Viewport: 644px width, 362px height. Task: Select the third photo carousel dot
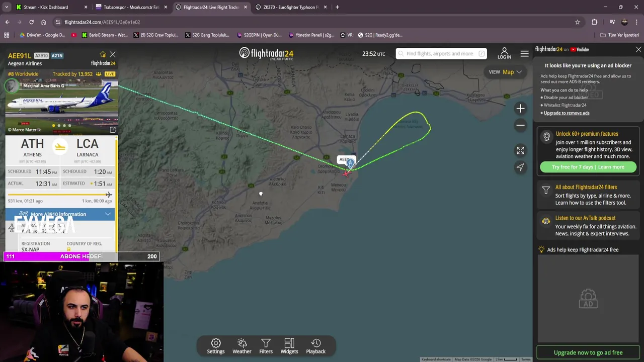(64, 125)
